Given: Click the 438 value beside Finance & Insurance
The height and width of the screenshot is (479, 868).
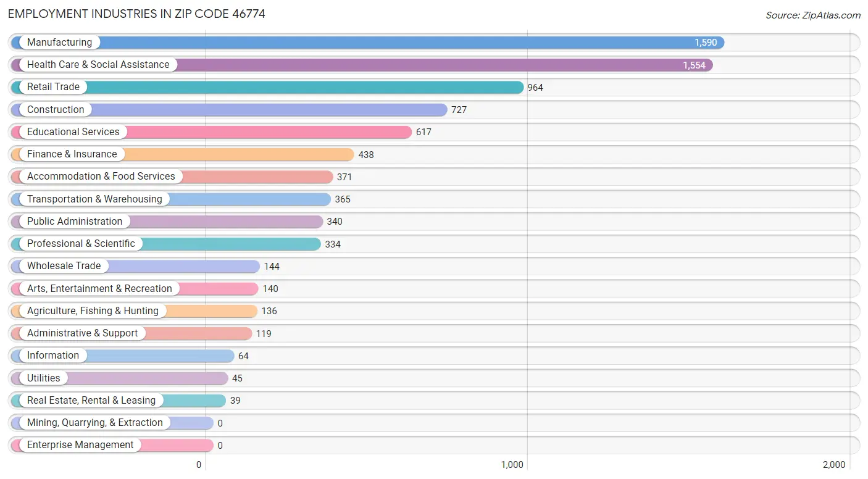Looking at the screenshot, I should [x=366, y=155].
